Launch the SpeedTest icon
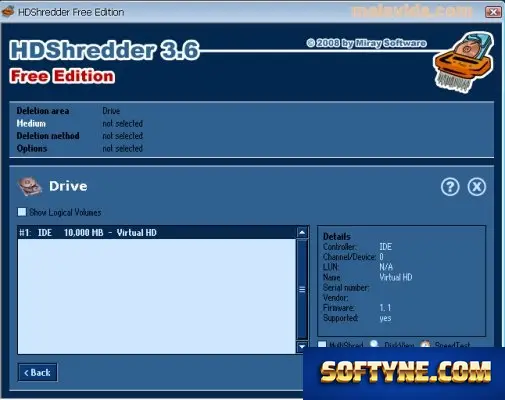 [x=425, y=344]
